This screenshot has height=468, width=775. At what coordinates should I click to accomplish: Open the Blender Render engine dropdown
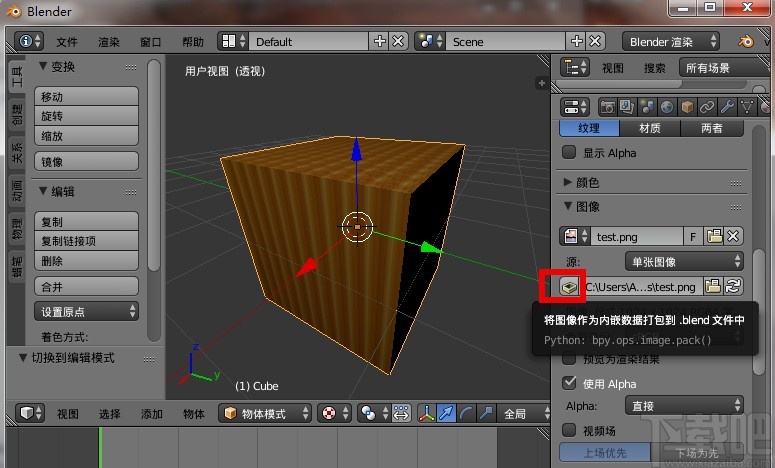click(x=671, y=41)
